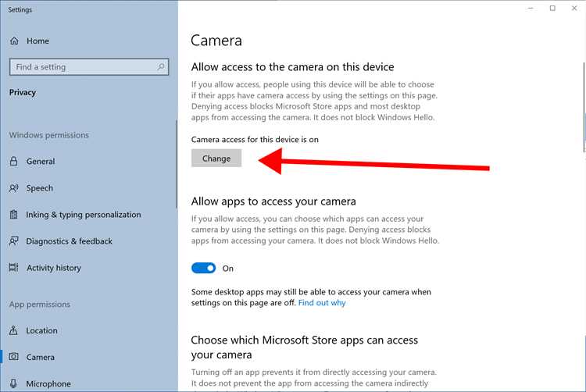Click the Home house icon

coord(14,41)
